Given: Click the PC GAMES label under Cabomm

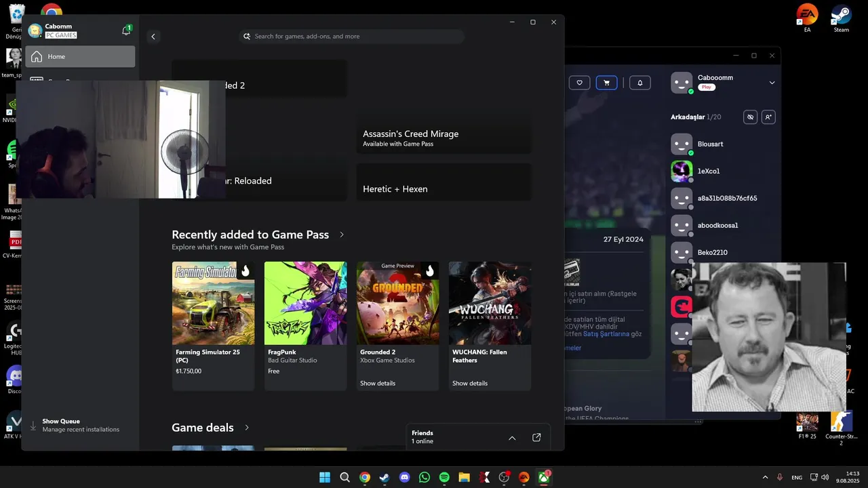Looking at the screenshot, I should [x=61, y=35].
